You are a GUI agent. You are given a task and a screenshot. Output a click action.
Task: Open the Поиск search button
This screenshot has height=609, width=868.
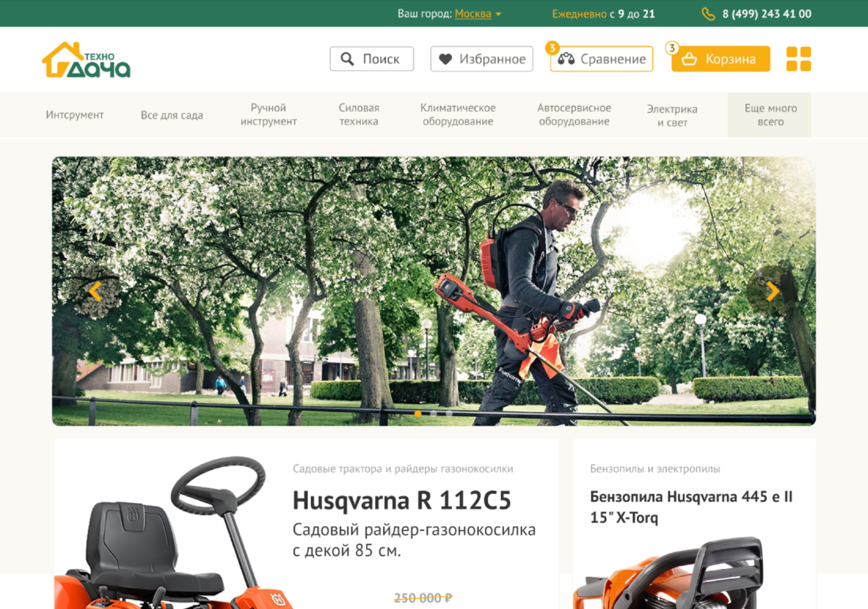pos(372,59)
